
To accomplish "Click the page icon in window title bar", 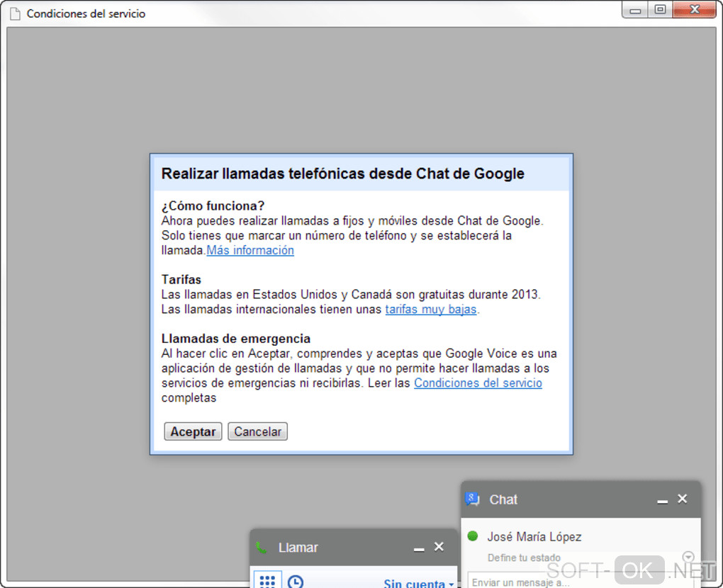I will [15, 14].
